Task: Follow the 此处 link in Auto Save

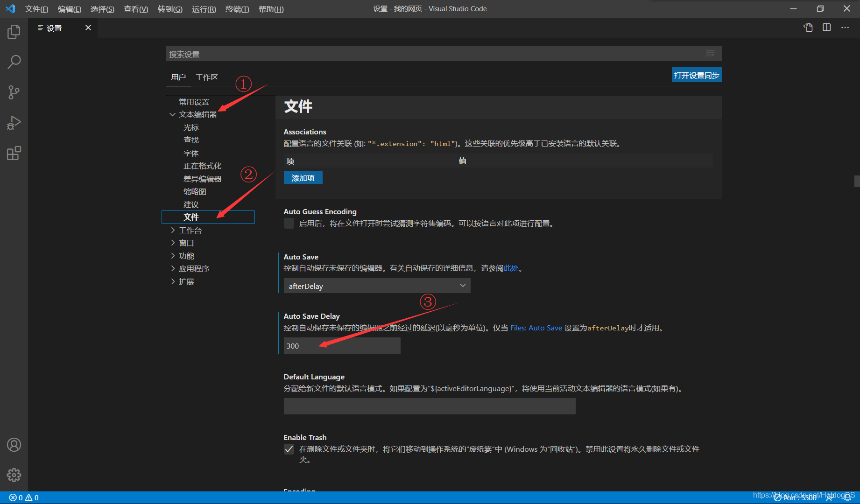Action: pos(511,268)
